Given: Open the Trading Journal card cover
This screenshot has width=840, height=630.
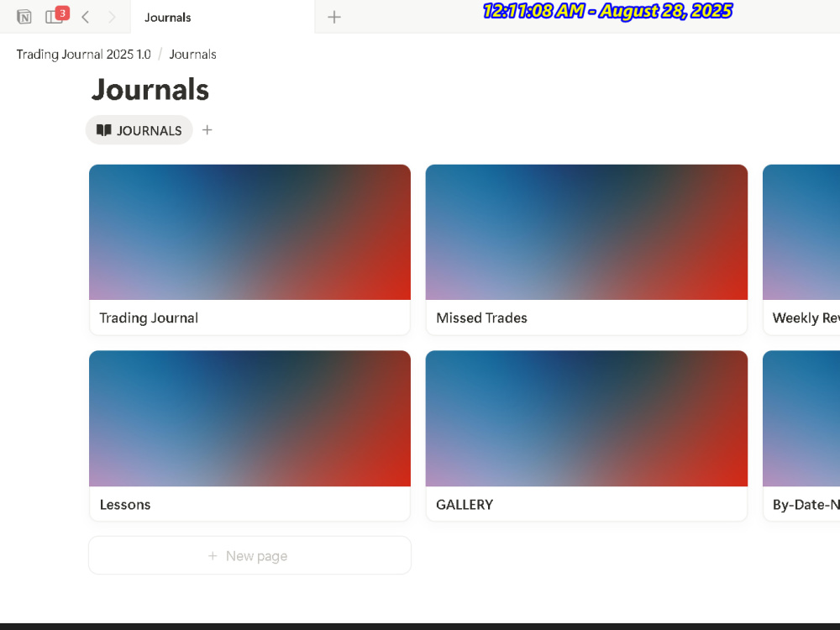Looking at the screenshot, I should [x=250, y=232].
